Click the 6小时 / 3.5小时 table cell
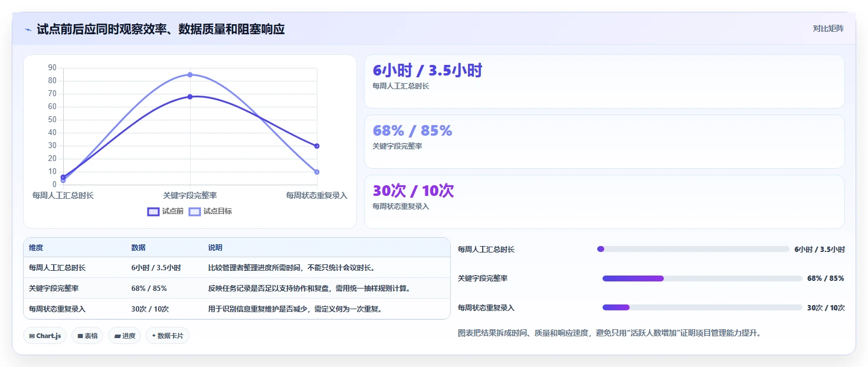868x367 pixels. pos(156,268)
